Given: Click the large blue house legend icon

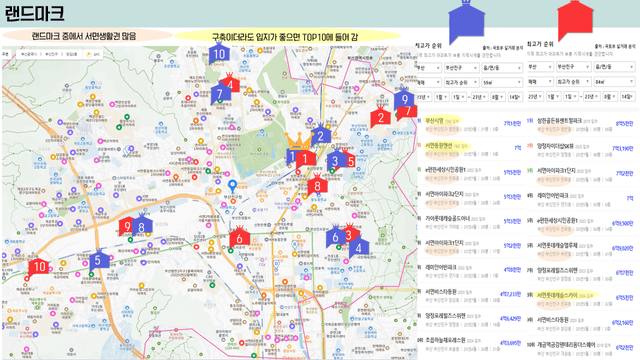Looking at the screenshot, I should pyautogui.click(x=467, y=21).
